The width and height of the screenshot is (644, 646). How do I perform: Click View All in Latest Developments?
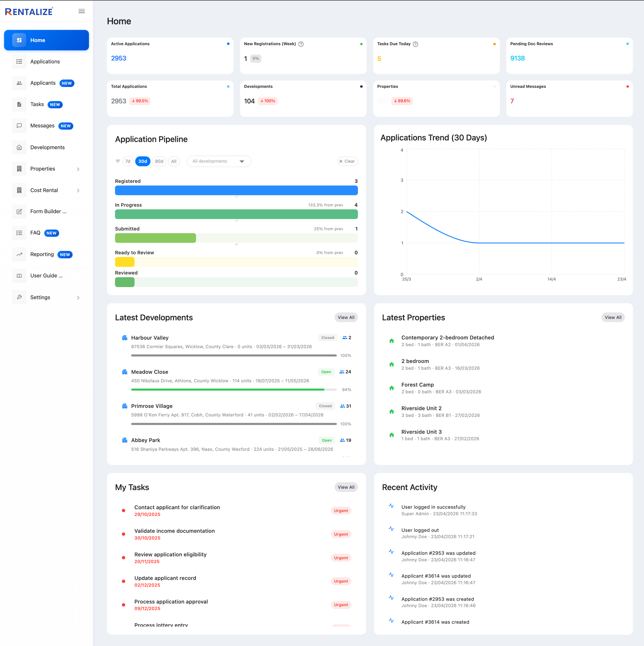[x=346, y=317]
